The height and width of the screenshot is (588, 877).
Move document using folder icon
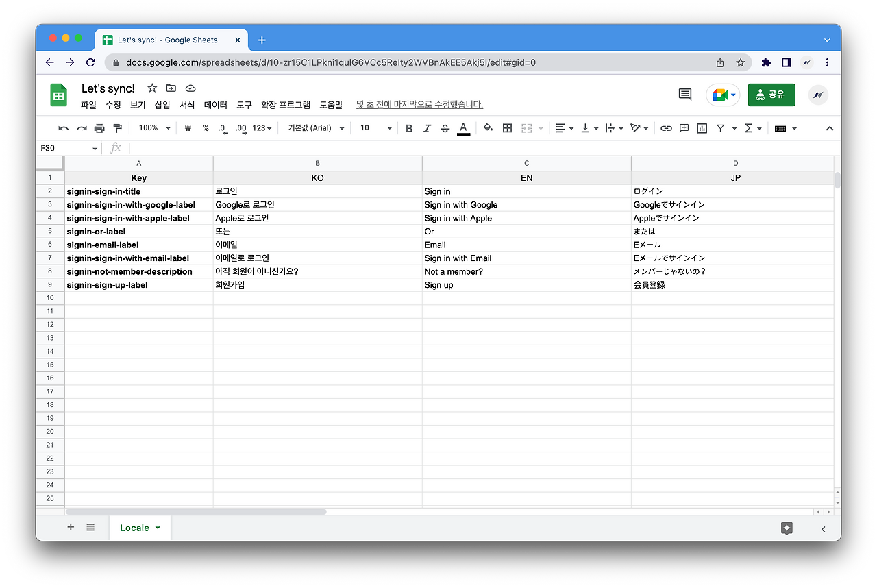(x=171, y=88)
